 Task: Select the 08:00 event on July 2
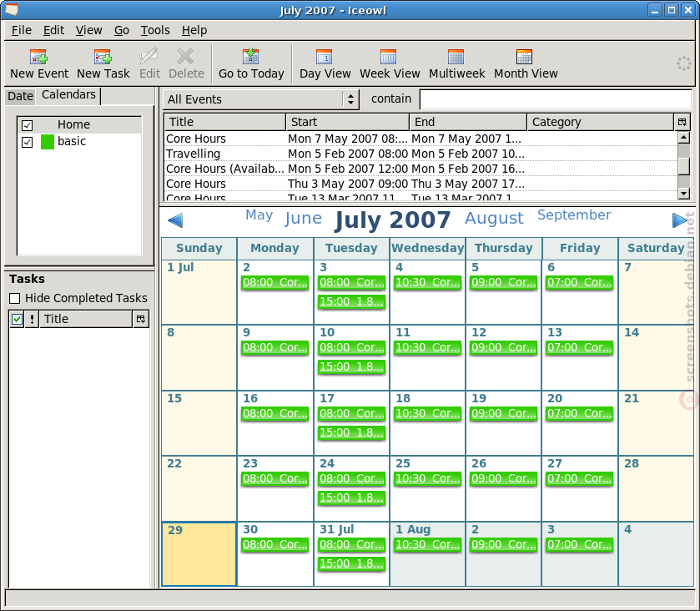pyautogui.click(x=275, y=283)
